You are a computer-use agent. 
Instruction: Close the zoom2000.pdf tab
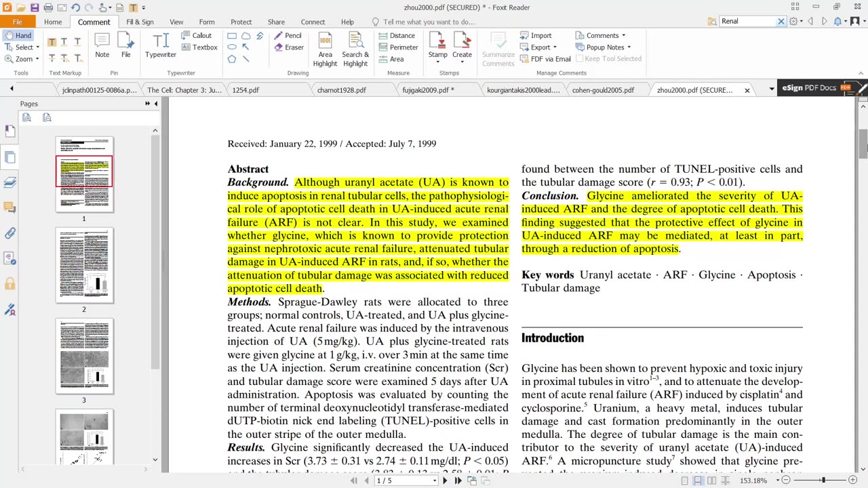click(x=747, y=90)
